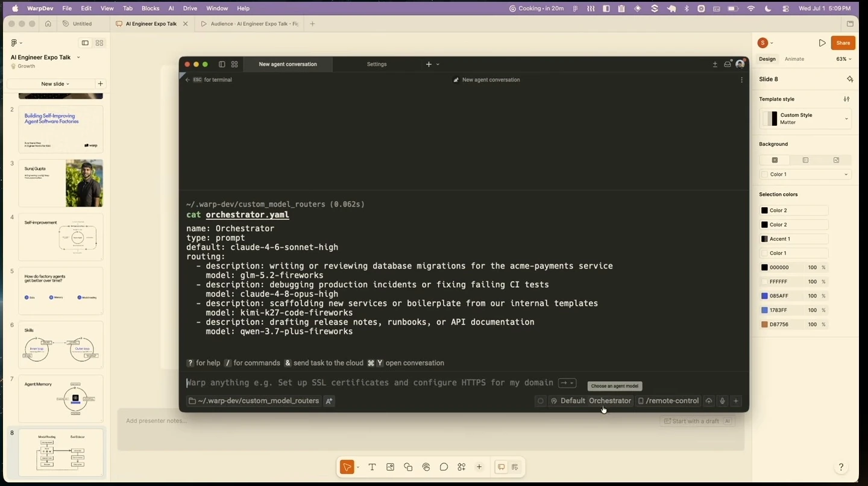Click the 1783FF hex value
The height and width of the screenshot is (486, 868).
779,310
